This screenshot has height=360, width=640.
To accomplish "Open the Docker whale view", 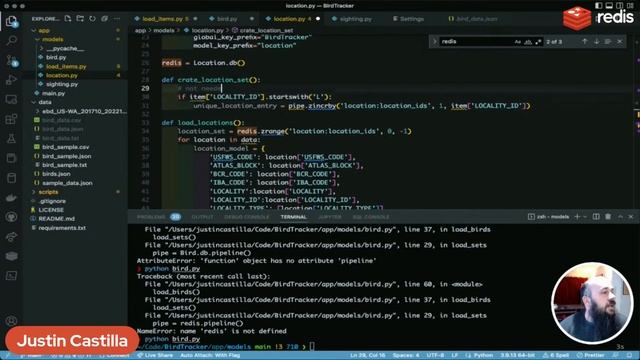I will tap(11, 198).
